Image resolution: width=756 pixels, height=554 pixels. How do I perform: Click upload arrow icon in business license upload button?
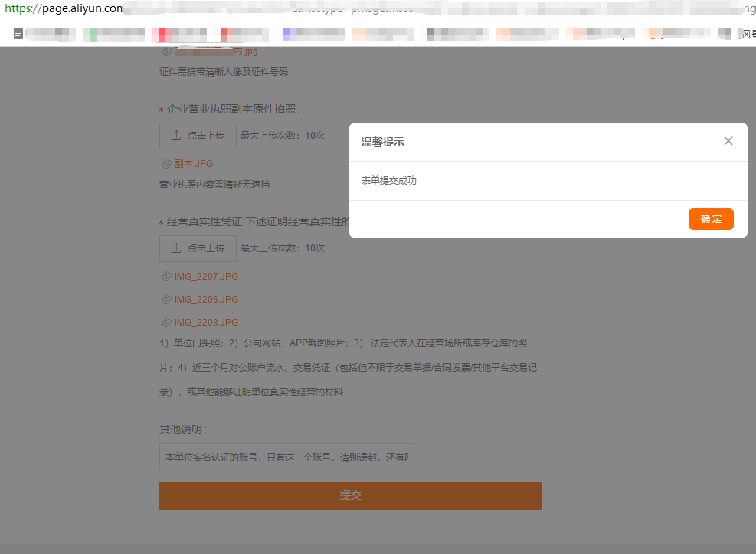(x=176, y=136)
